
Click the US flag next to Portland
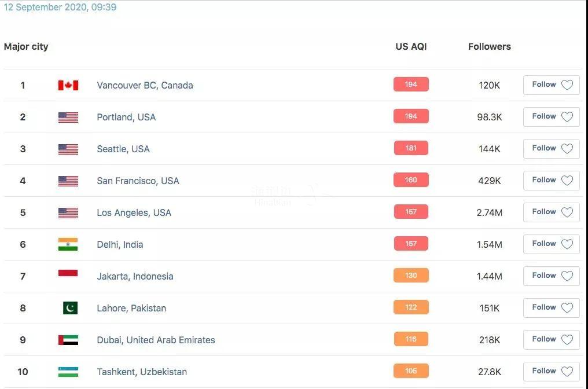pos(68,118)
